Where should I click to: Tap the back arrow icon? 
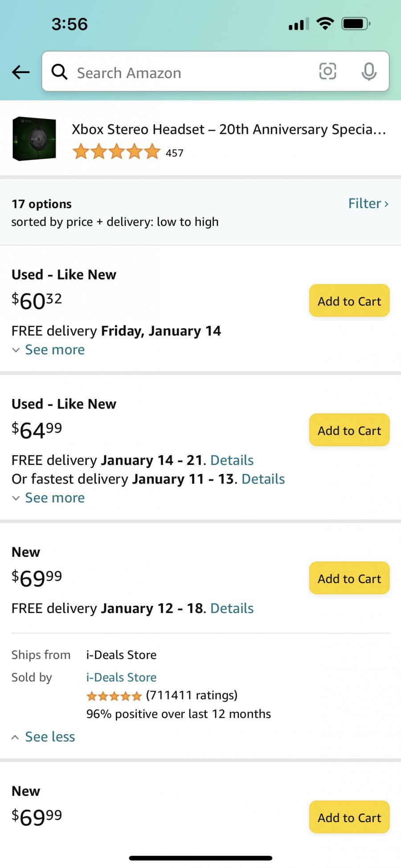click(x=20, y=72)
